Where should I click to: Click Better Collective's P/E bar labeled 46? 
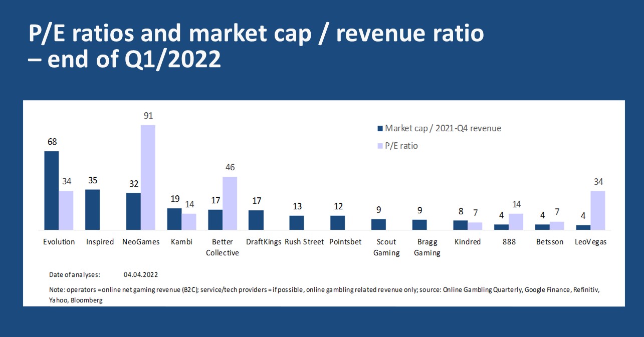pyautogui.click(x=230, y=203)
